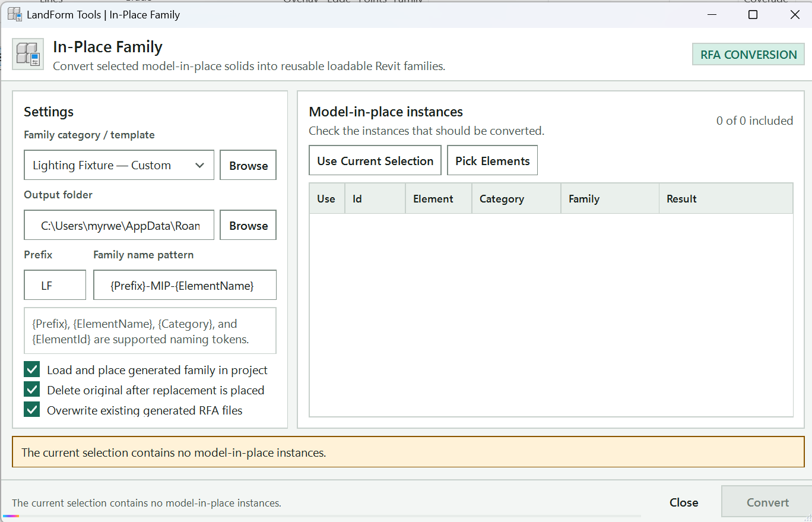The height and width of the screenshot is (522, 812).
Task: Toggle Delete original after replacement checkbox
Action: [x=32, y=390]
